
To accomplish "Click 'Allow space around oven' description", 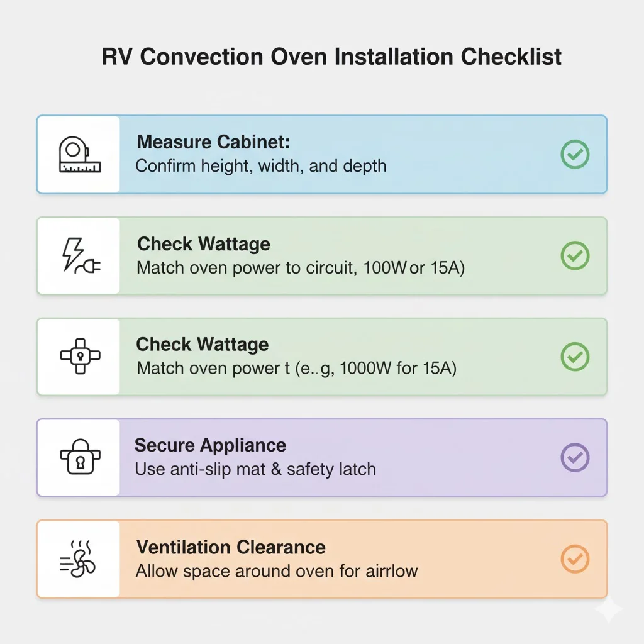I will tap(277, 571).
